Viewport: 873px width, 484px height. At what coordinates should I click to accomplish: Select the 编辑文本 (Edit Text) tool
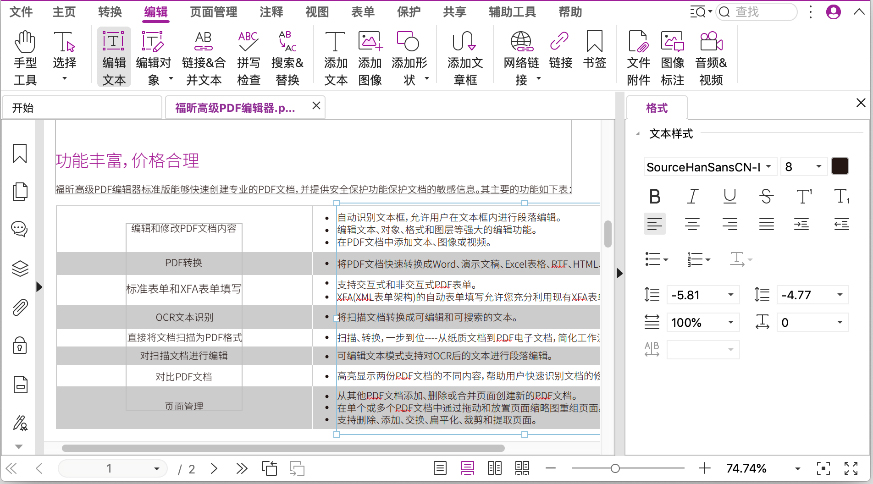pyautogui.click(x=114, y=58)
